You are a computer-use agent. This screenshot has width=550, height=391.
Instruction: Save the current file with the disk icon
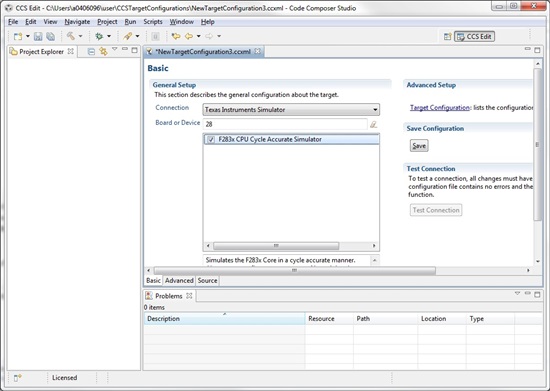[x=38, y=36]
